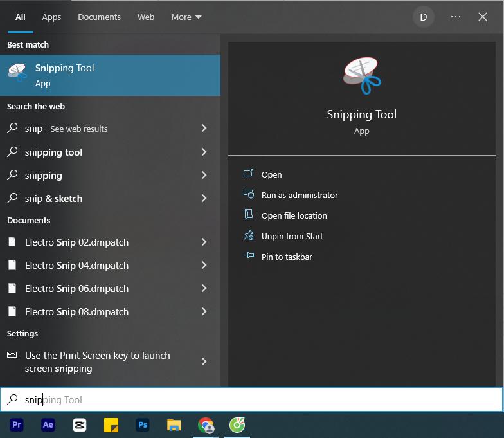Image resolution: width=504 pixels, height=438 pixels.
Task: Click the Unpin from Start pin icon
Action: [x=248, y=235]
